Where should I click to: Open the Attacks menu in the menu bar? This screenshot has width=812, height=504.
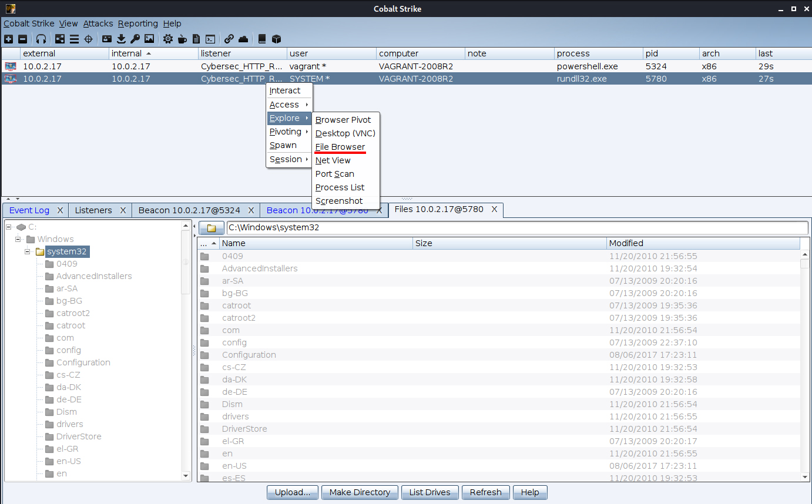click(x=98, y=23)
